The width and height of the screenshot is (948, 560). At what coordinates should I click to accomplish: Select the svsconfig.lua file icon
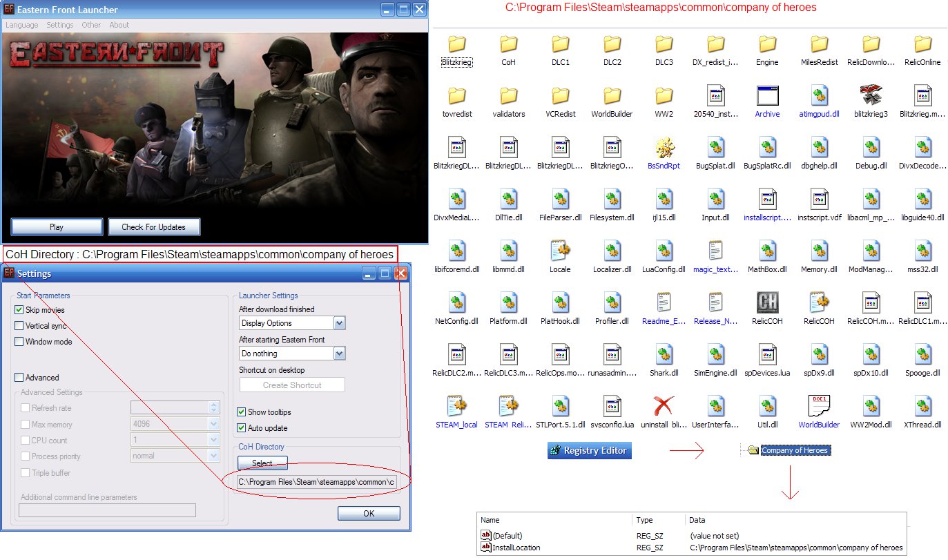coord(612,406)
